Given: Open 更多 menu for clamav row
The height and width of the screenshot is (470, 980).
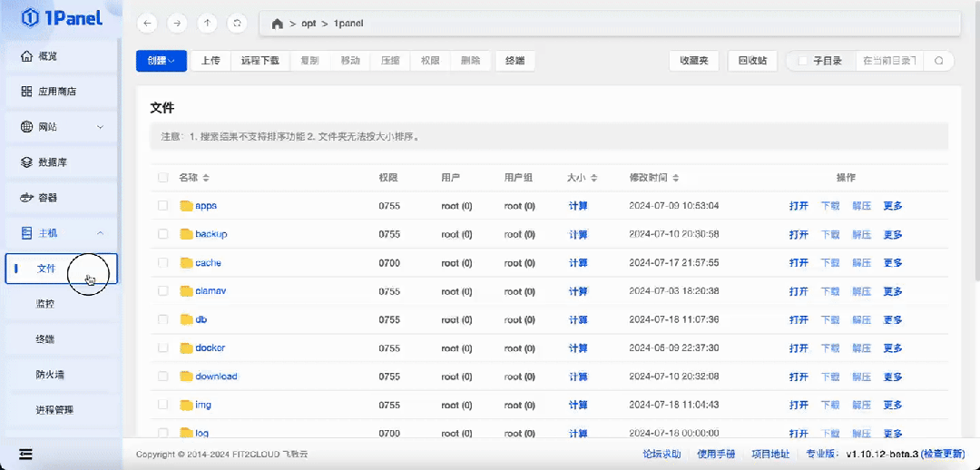Looking at the screenshot, I should pyautogui.click(x=893, y=292).
